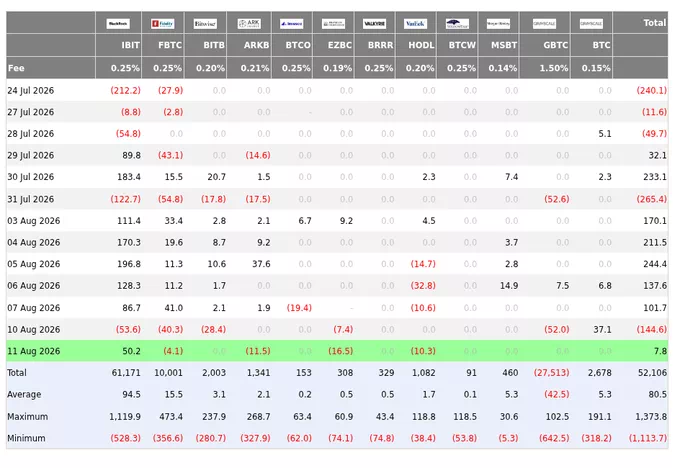Click the Fidelity logo above FBTC
680x468 pixels.
[x=163, y=23]
